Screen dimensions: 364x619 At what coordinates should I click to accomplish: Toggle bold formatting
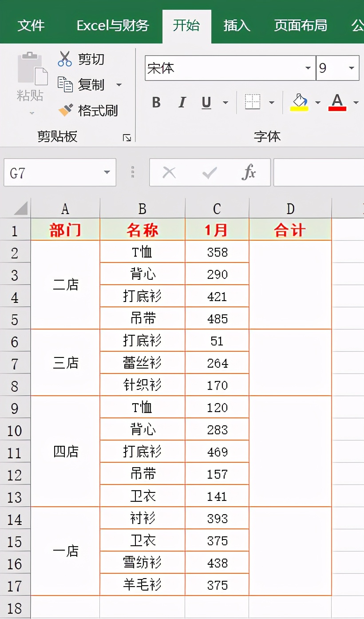pyautogui.click(x=156, y=102)
